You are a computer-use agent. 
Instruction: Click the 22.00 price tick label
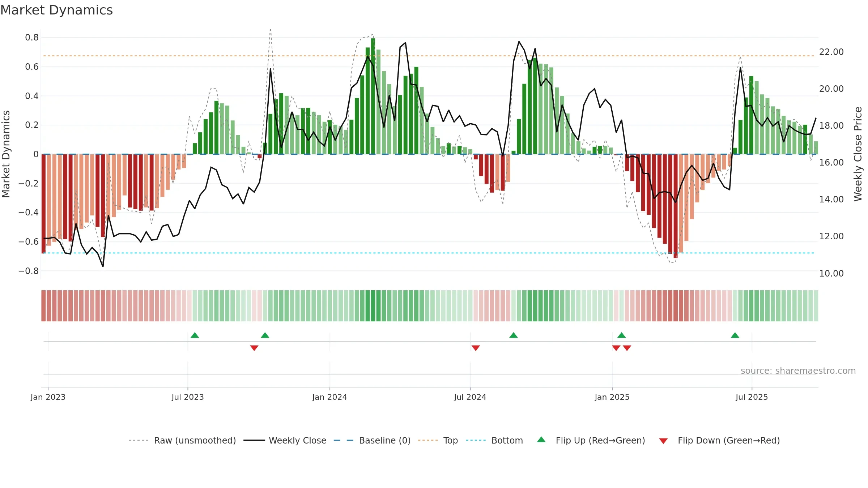coord(831,52)
